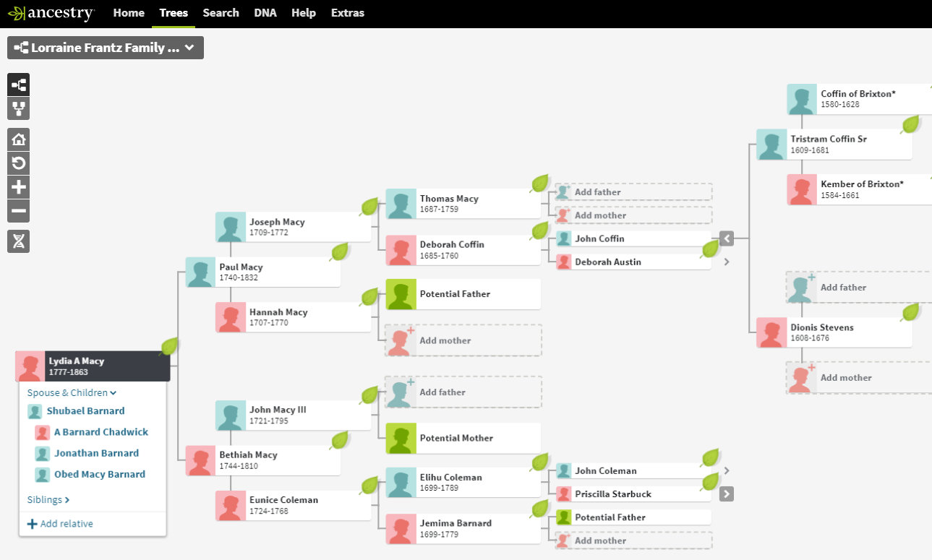
Task: Click the Ancestry logo
Action: [51, 13]
